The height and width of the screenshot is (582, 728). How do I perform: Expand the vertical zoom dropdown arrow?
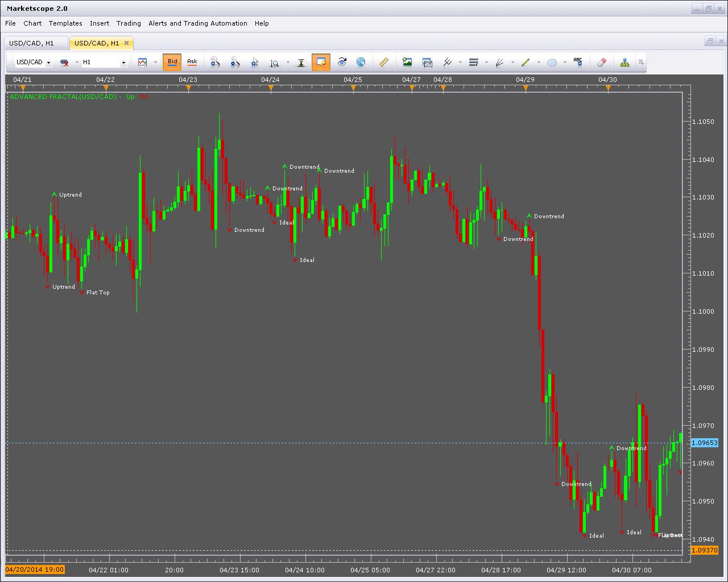pyautogui.click(x=288, y=63)
